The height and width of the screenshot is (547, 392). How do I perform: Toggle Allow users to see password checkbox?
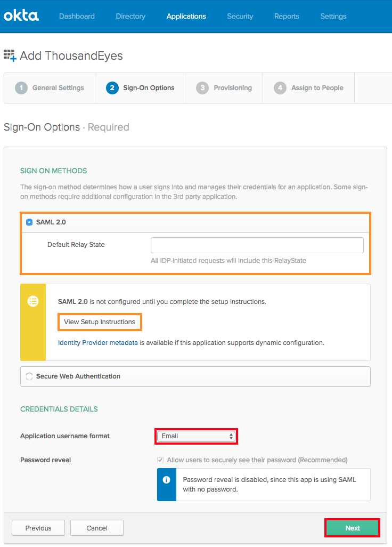pyautogui.click(x=160, y=460)
